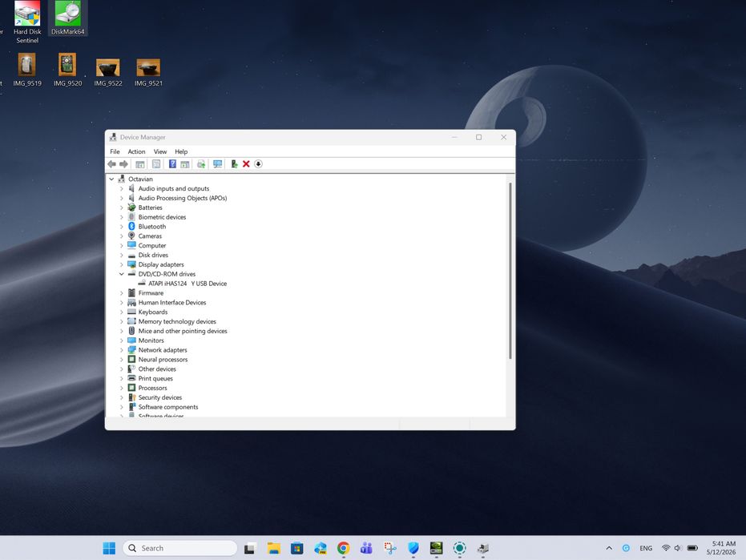Click the Disable device down-arrow icon

pyautogui.click(x=258, y=164)
